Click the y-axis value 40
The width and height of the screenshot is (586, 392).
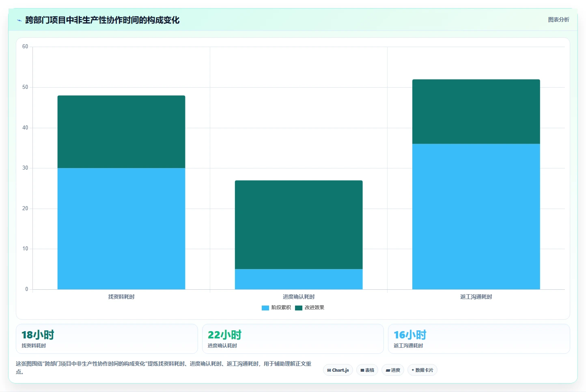tap(25, 128)
